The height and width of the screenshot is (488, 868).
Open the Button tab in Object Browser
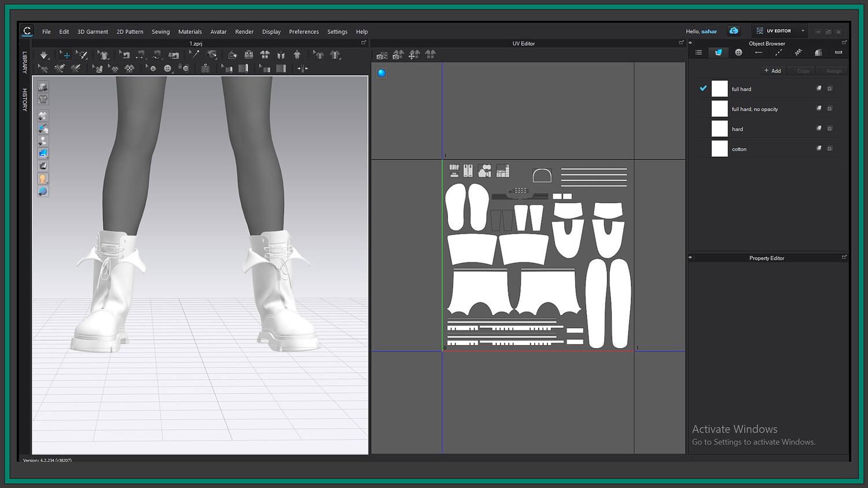pos(738,53)
